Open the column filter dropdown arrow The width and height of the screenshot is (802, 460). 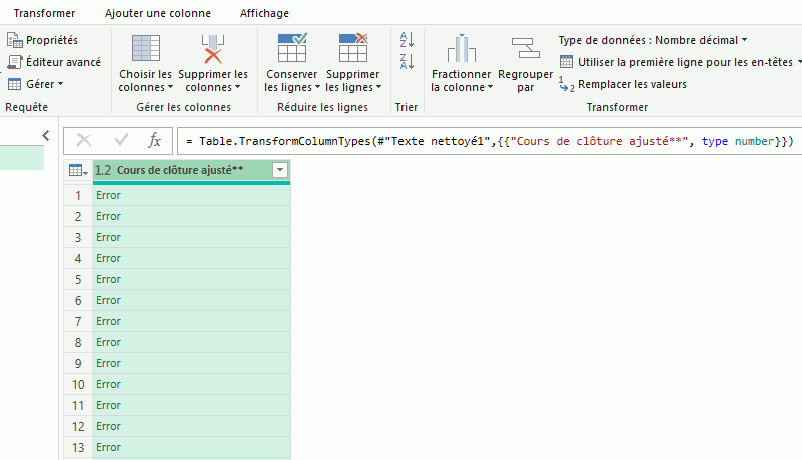click(x=280, y=171)
